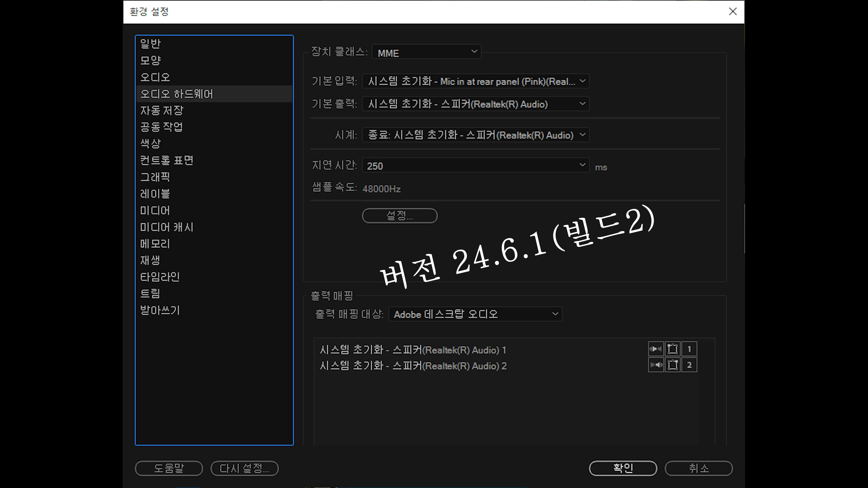Go to 타임라인 preferences category
868x488 pixels.
click(x=160, y=277)
